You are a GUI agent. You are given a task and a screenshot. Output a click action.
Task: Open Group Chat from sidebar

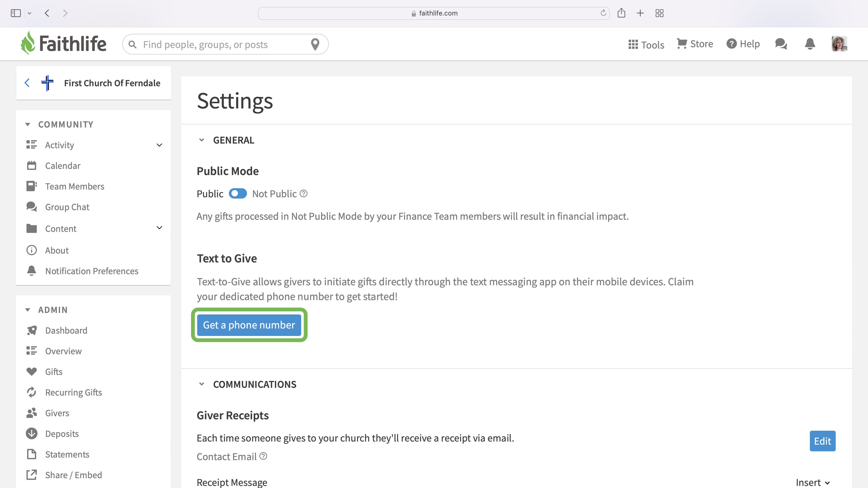[x=67, y=207]
